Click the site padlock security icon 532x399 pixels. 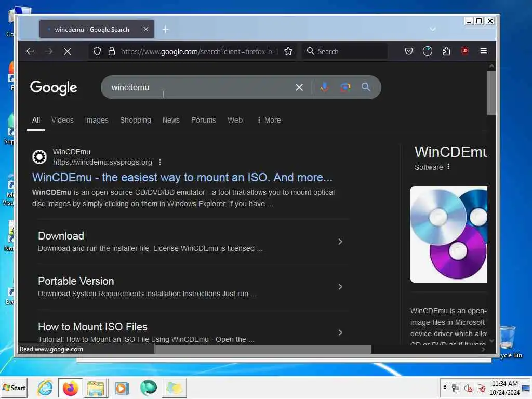[112, 51]
